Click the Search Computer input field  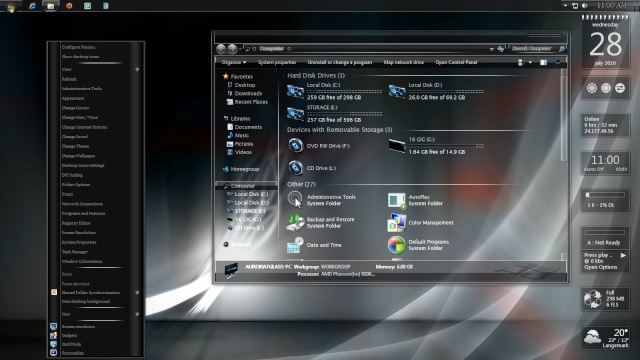tap(532, 49)
